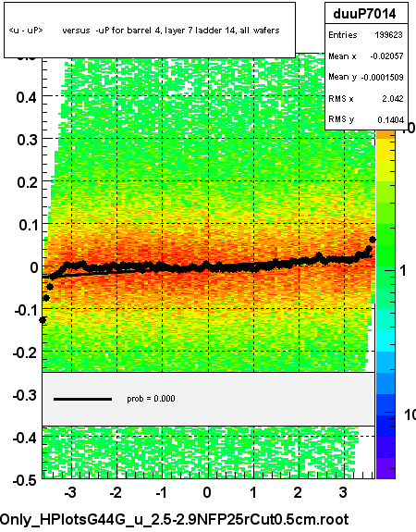Click the color scale label 1
This screenshot has width=416, height=532.
403,271
